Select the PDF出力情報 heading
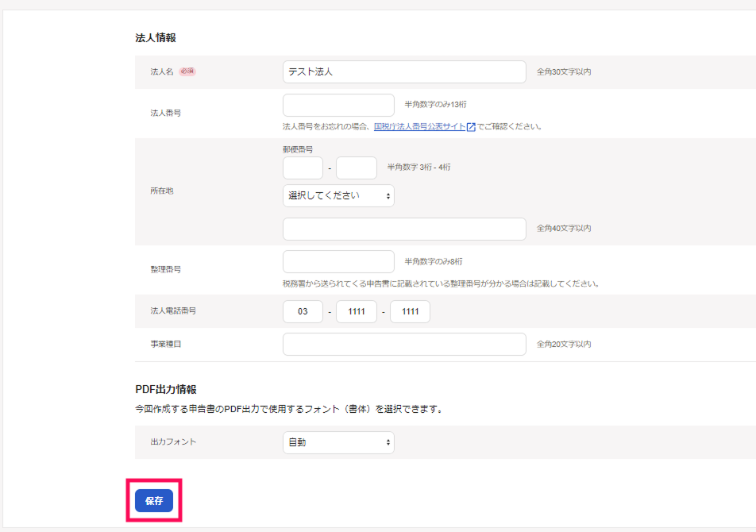The width and height of the screenshot is (756, 532). click(x=166, y=389)
